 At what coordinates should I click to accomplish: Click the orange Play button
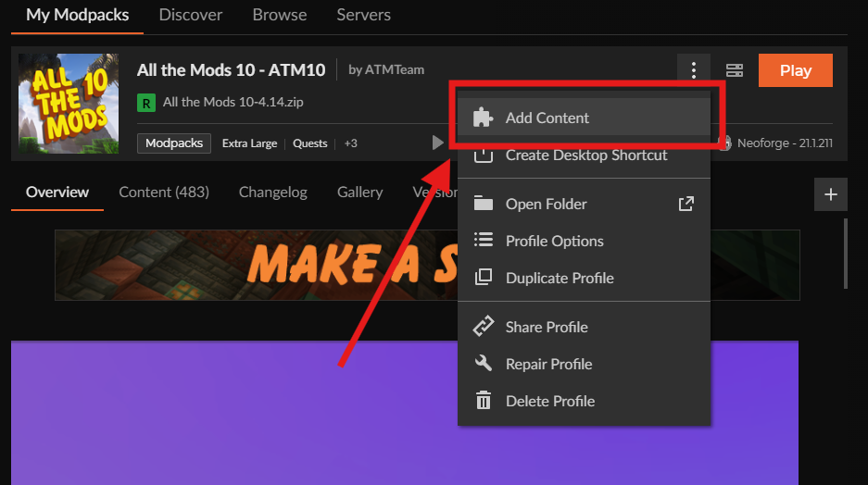(795, 70)
